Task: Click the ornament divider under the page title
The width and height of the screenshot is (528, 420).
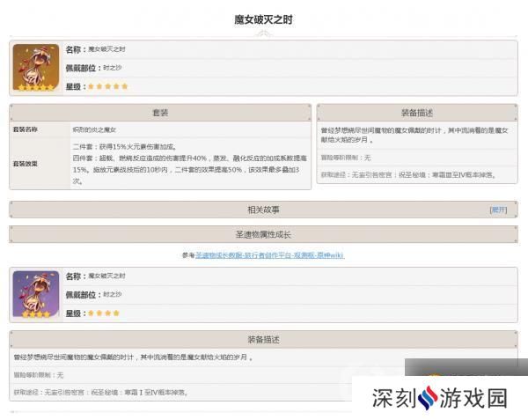Action: click(263, 33)
